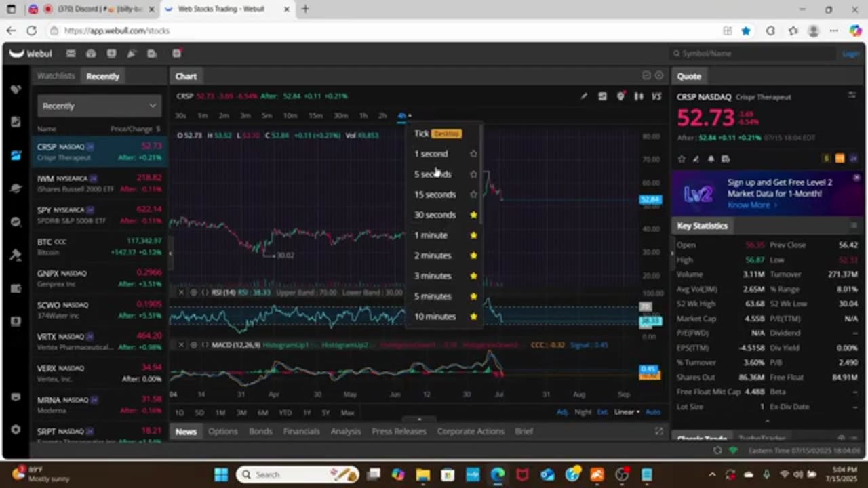This screenshot has height=488, width=868.
Task: Open the Corporate Actions tab
Action: 471,431
